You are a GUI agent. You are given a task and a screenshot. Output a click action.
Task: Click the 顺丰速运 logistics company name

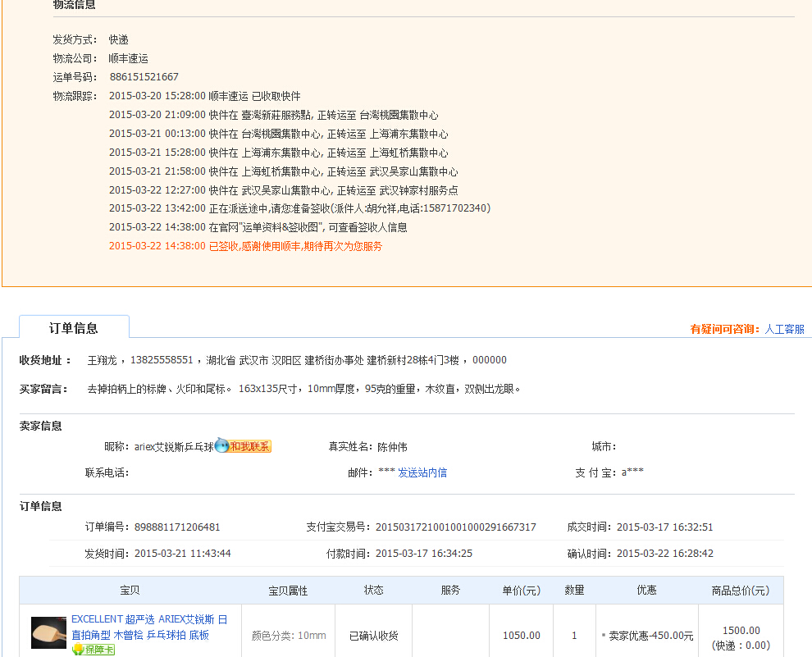[128, 58]
